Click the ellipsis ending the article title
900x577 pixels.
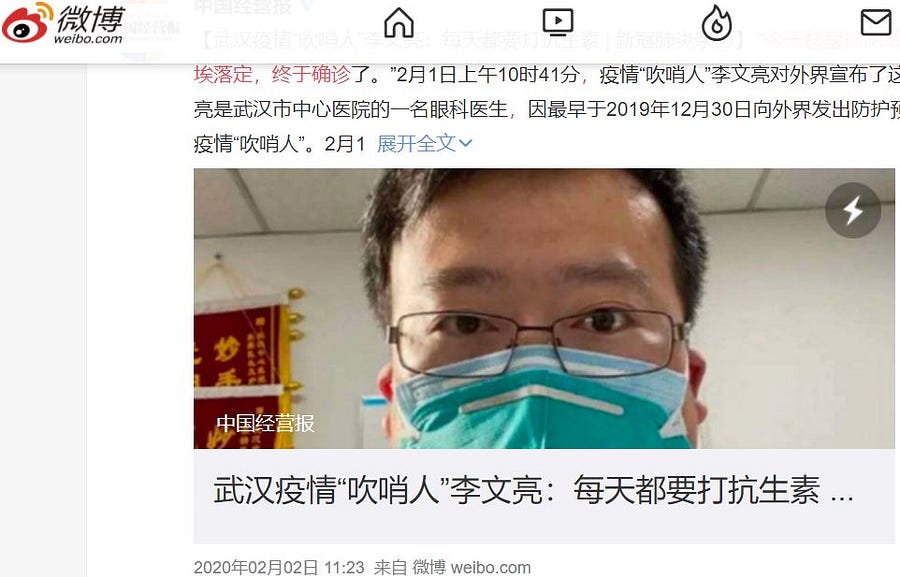(841, 497)
